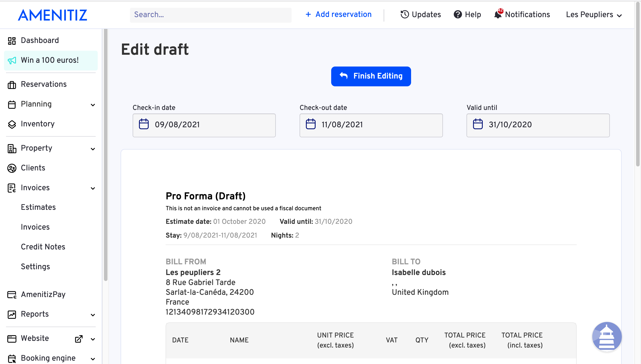The height and width of the screenshot is (364, 641).
Task: Click the return arrow icon on Finish Editing
Action: 344,75
